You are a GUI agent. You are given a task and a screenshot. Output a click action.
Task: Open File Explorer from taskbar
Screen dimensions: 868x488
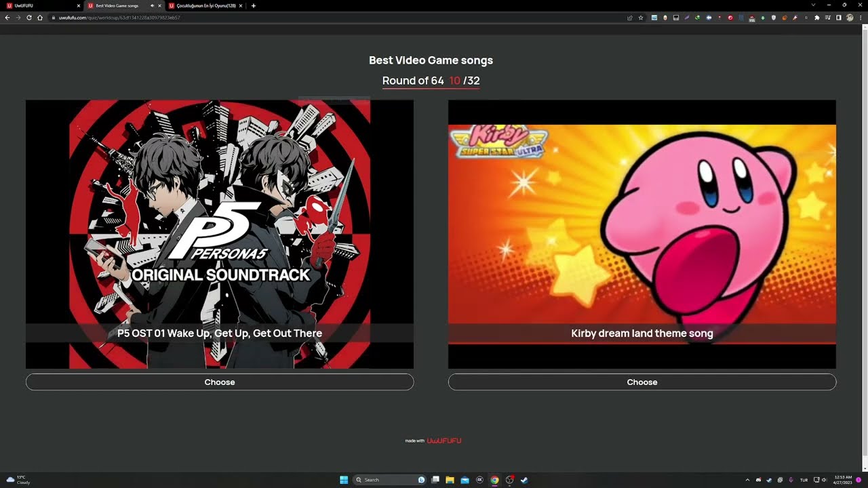450,480
